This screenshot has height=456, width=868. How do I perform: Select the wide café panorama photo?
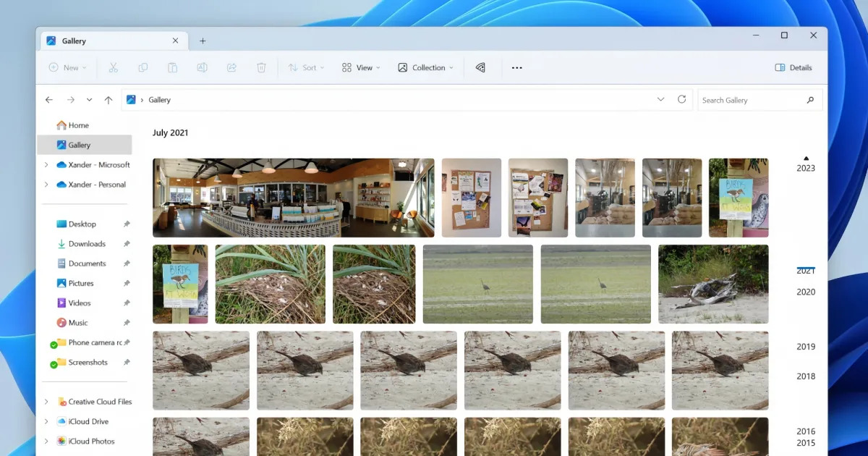tap(294, 198)
